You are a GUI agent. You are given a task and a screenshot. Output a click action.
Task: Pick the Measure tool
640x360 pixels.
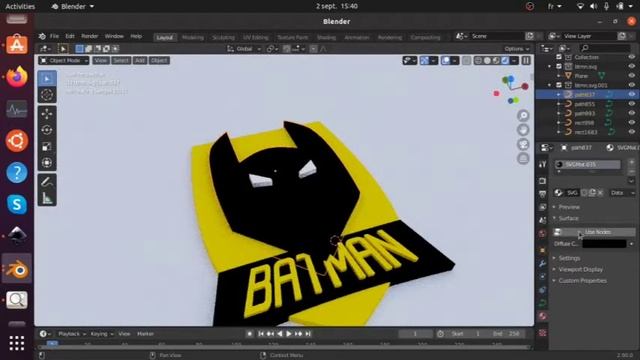point(47,198)
